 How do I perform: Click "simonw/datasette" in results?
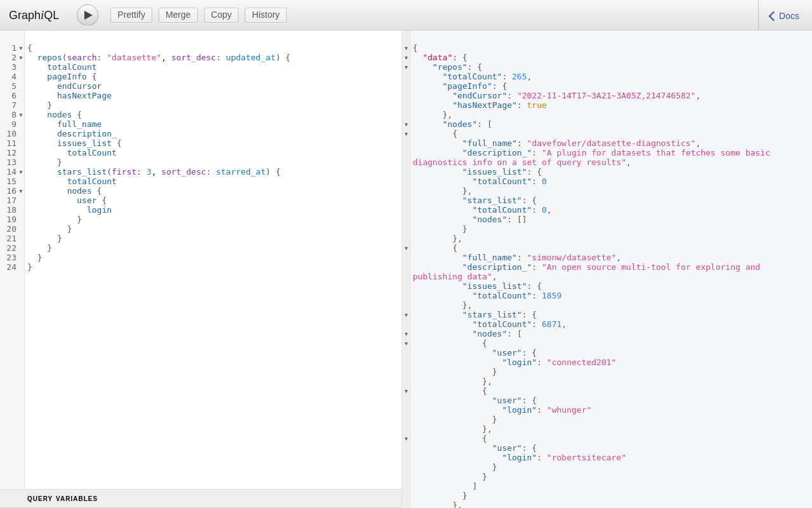572,258
